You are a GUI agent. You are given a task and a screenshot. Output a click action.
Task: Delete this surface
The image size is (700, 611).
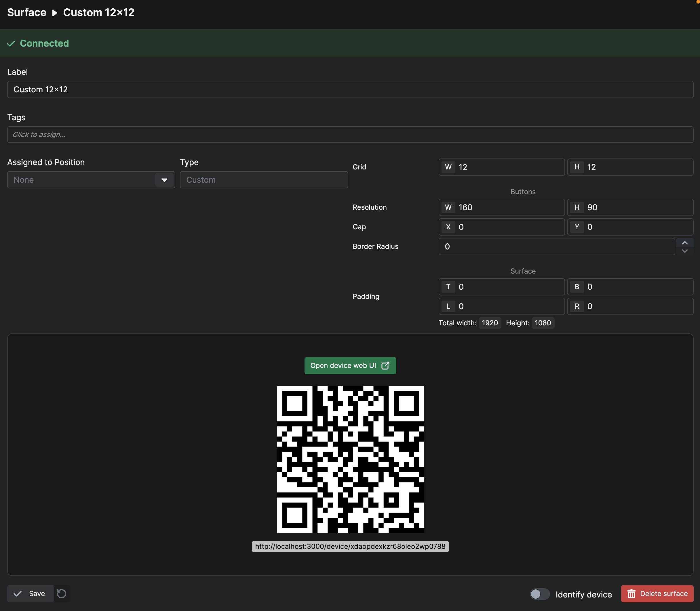tap(657, 594)
